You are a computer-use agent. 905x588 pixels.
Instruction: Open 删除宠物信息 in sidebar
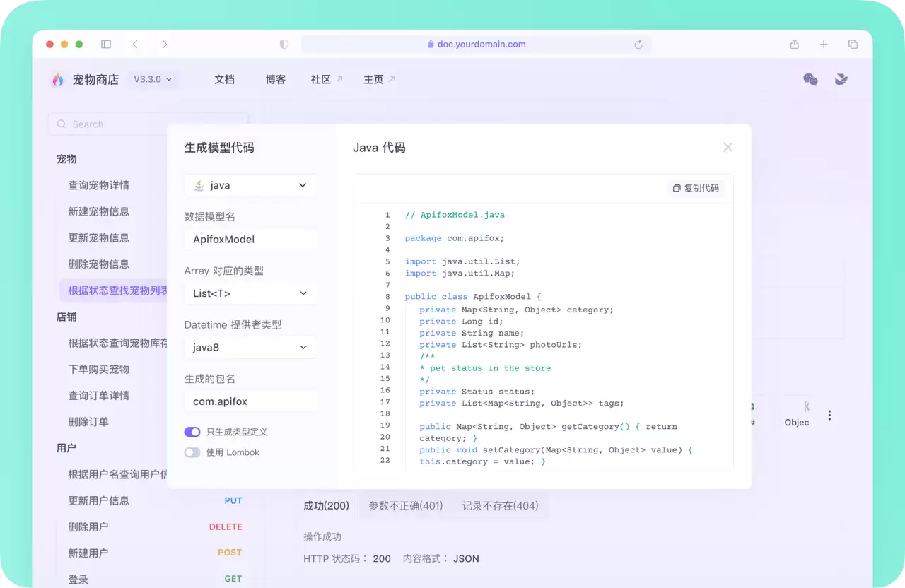[99, 264]
